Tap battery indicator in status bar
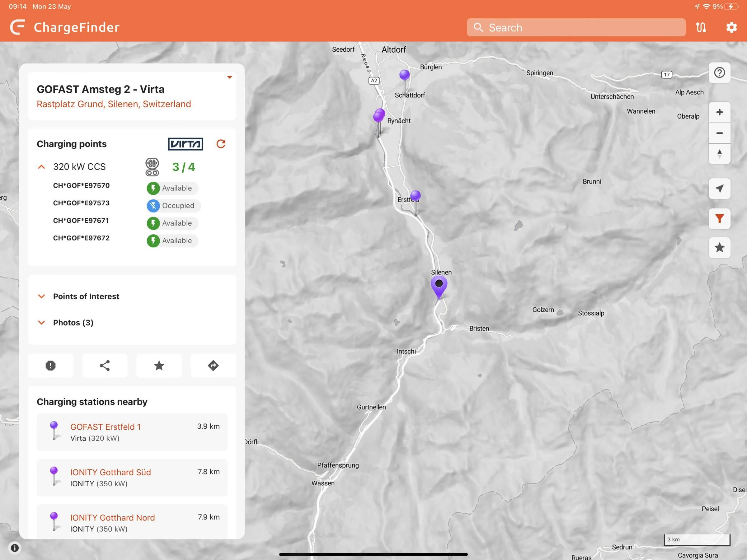The height and width of the screenshot is (560, 747). [x=731, y=7]
